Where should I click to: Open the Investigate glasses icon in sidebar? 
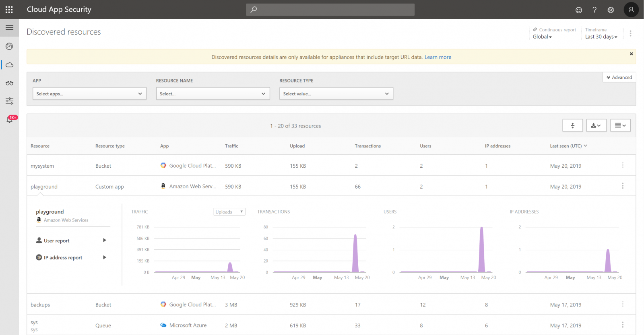[9, 83]
